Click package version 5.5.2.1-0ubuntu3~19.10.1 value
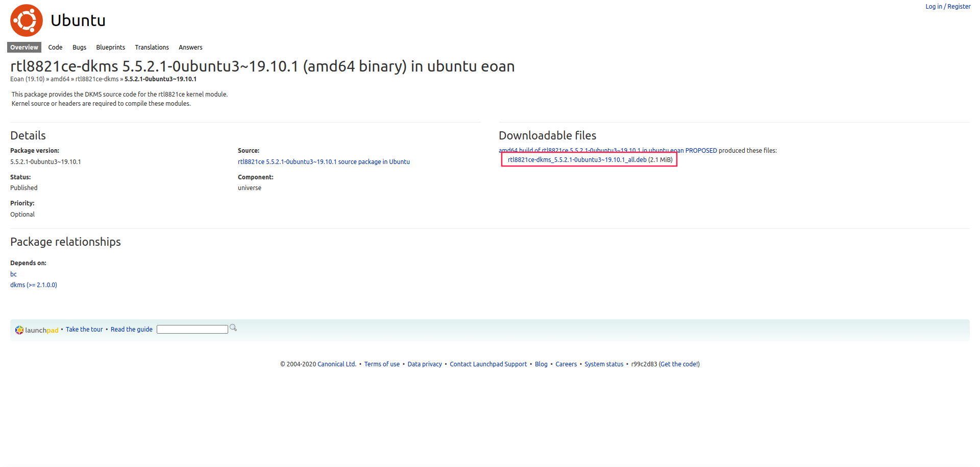The height and width of the screenshot is (467, 980). pyautogui.click(x=45, y=162)
